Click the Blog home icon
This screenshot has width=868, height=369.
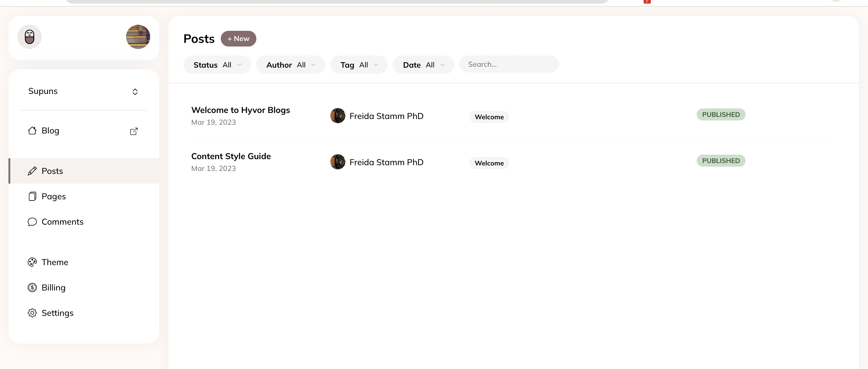pos(32,130)
